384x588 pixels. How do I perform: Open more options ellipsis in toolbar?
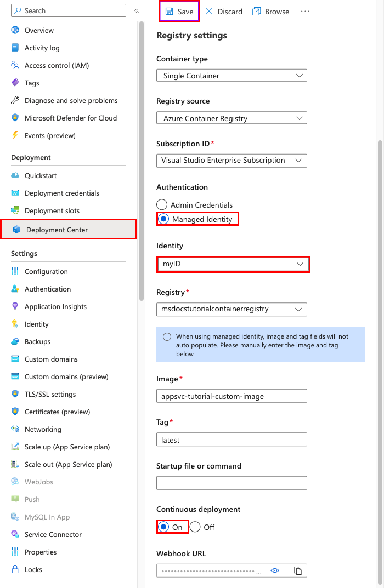(x=306, y=12)
